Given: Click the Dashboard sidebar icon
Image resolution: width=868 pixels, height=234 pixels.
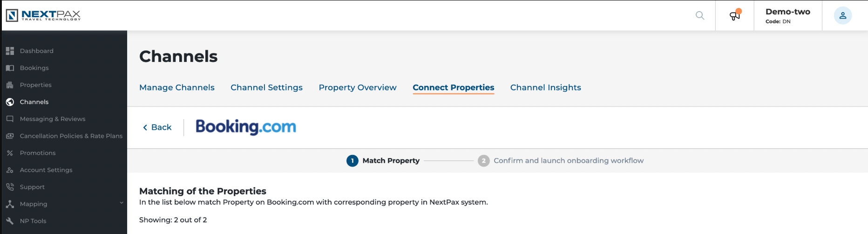Looking at the screenshot, I should click(x=10, y=51).
